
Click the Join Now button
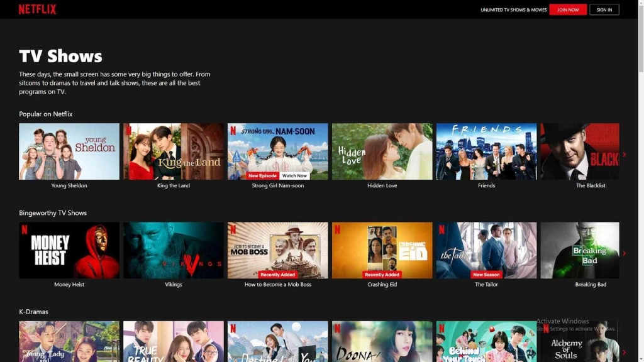click(568, 9)
